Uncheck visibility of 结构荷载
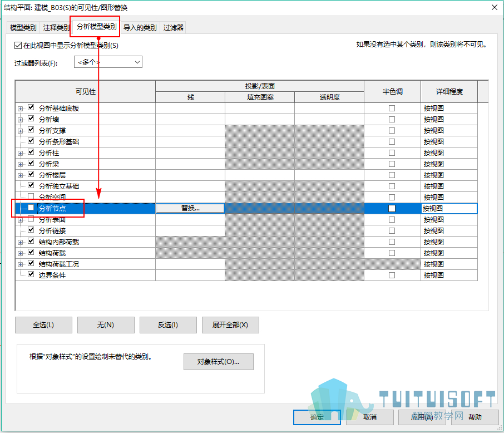This screenshot has height=433, width=504. [31, 252]
